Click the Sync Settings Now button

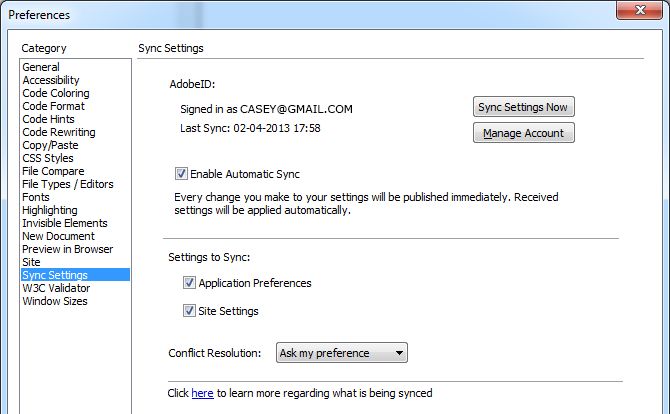(524, 107)
